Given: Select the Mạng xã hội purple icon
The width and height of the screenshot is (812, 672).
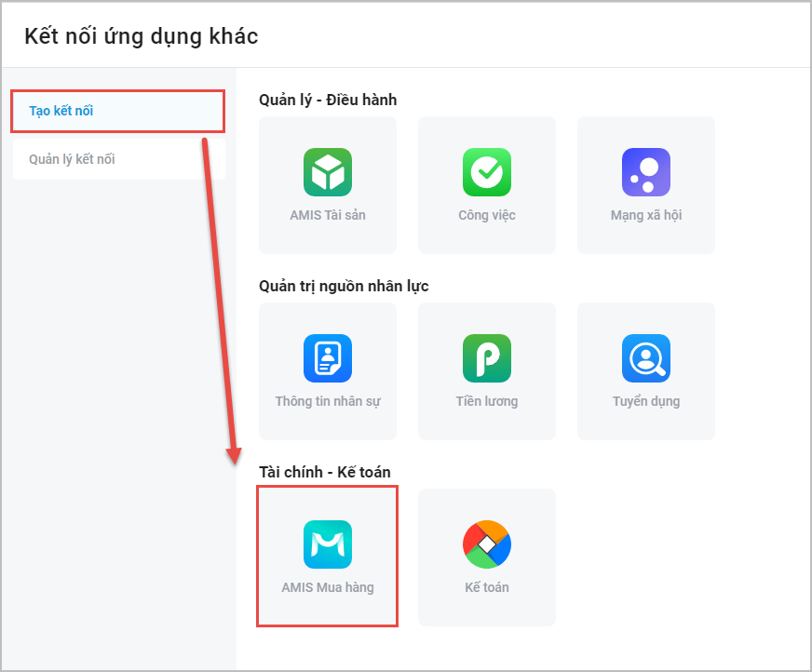Looking at the screenshot, I should [645, 172].
